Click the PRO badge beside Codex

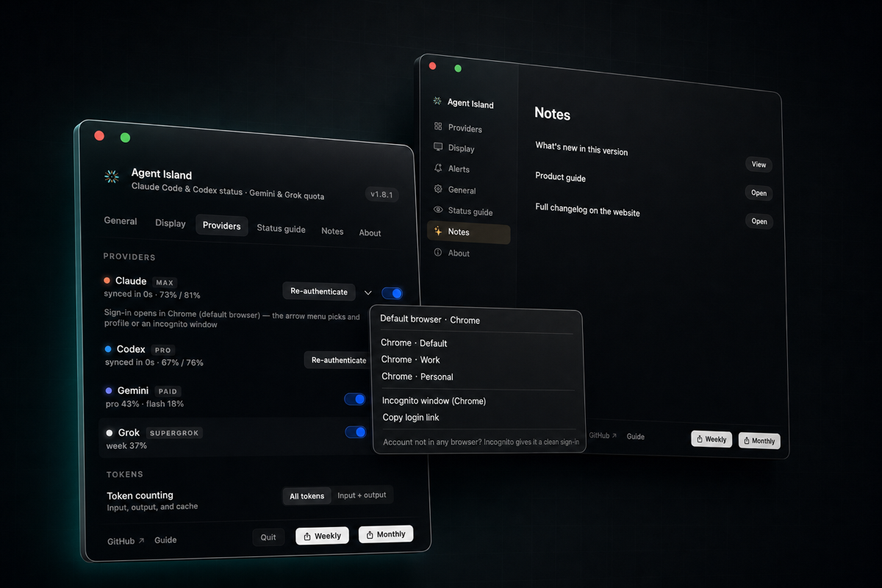162,351
